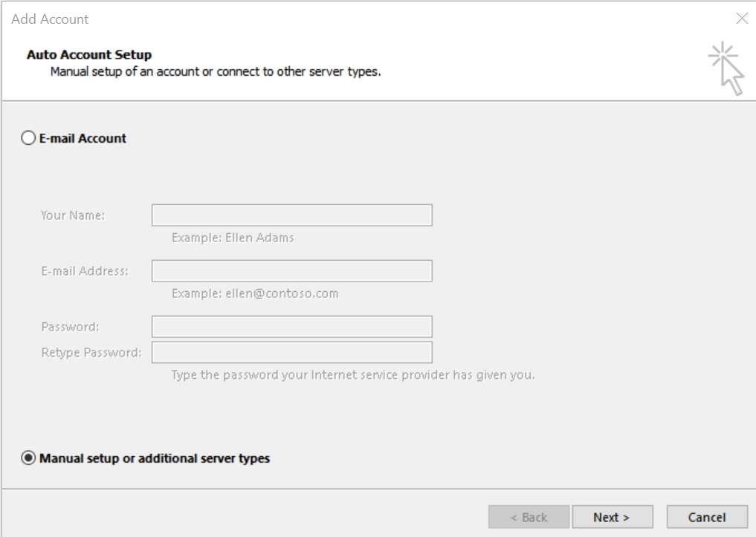Close the Add Account dialog
The image size is (756, 537).
point(742,19)
